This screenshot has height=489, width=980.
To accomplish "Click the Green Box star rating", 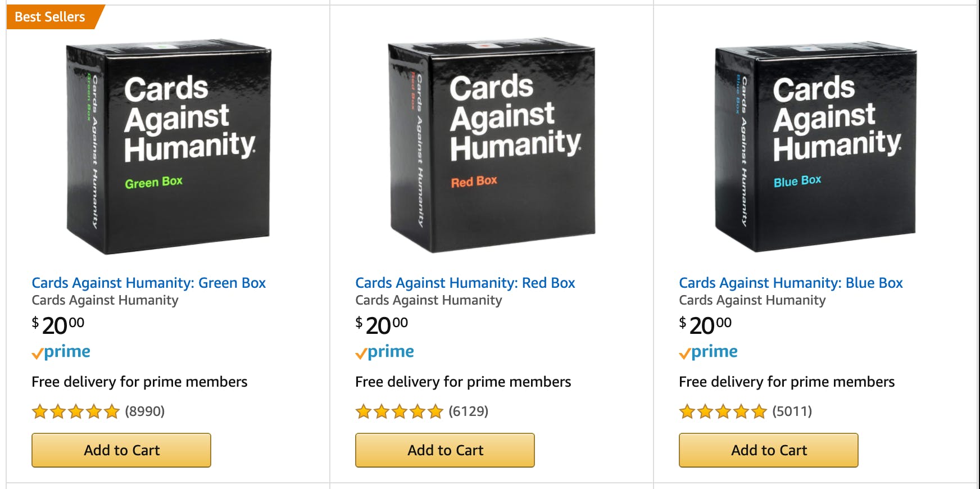I will coord(76,411).
